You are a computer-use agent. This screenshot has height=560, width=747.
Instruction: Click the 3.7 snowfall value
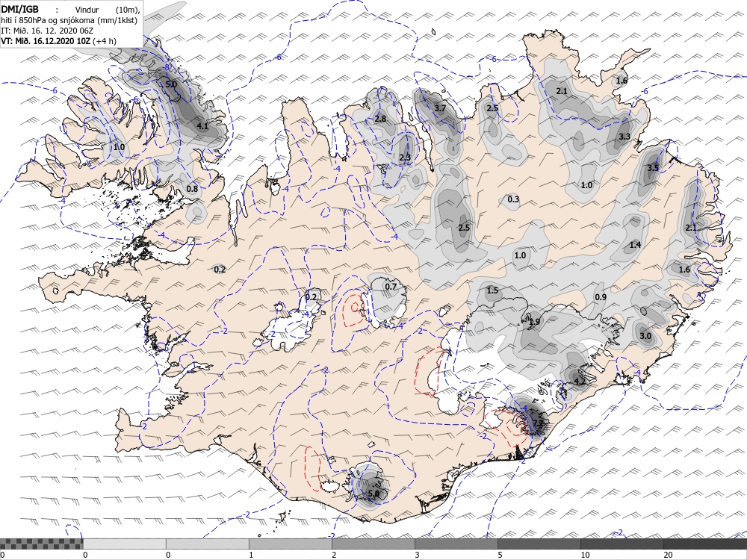[440, 108]
